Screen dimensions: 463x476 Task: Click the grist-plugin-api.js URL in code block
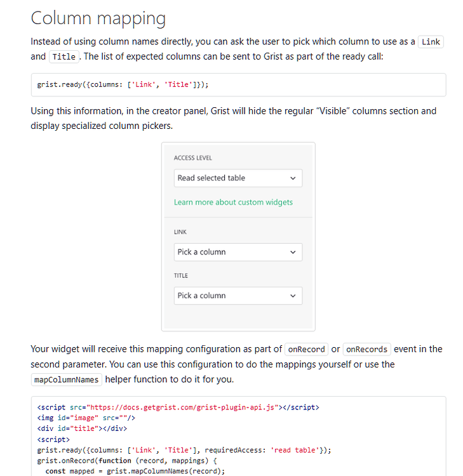tap(181, 407)
